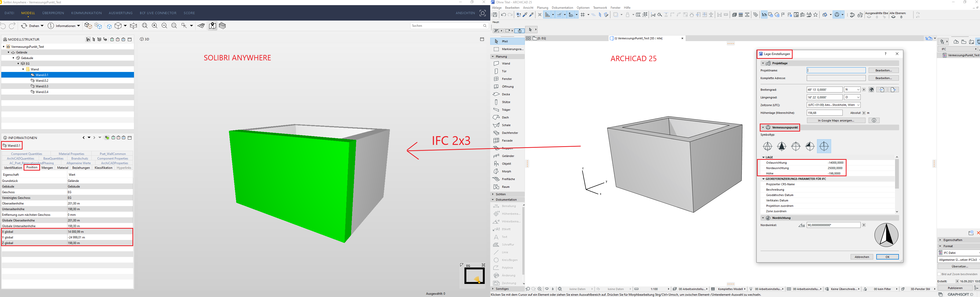Collapse the Wand folder in model tree

[23, 69]
